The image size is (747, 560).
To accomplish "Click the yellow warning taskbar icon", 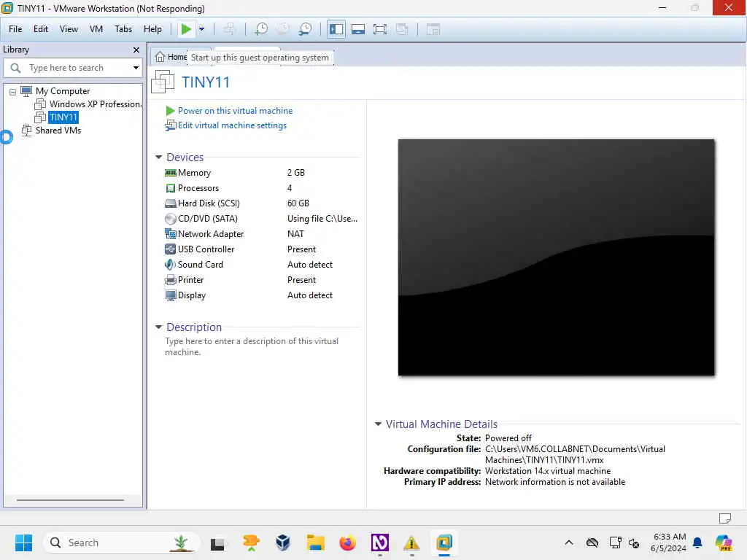I will point(411,542).
